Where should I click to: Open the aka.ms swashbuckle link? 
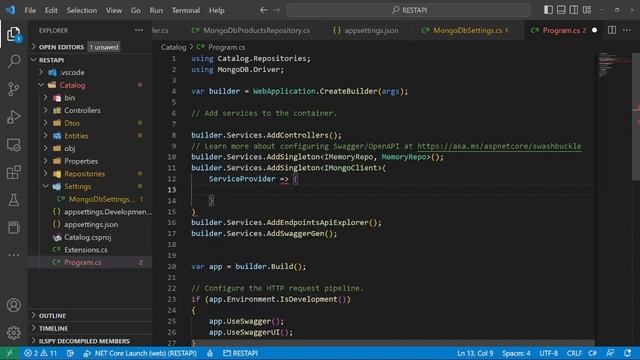click(499, 146)
